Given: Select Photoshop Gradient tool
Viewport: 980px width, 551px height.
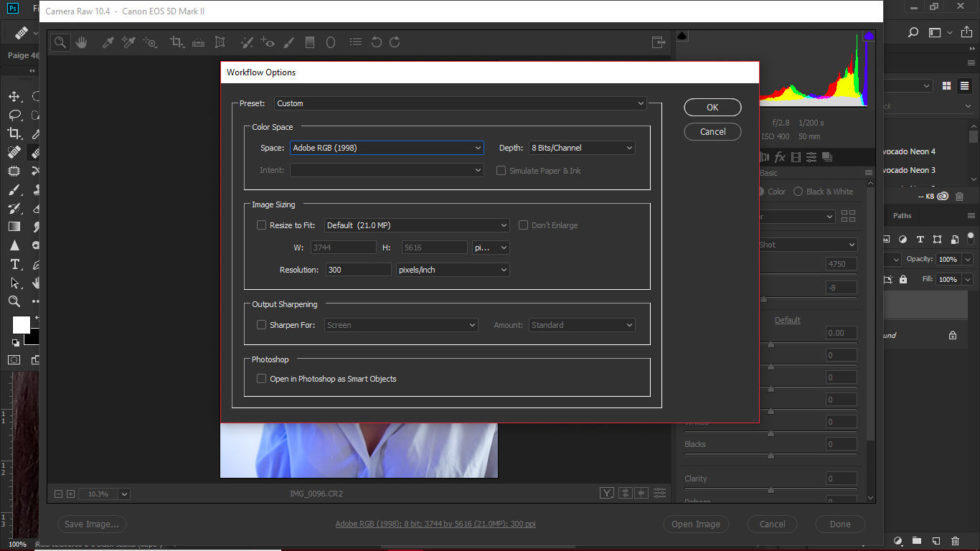Looking at the screenshot, I should pos(14,227).
